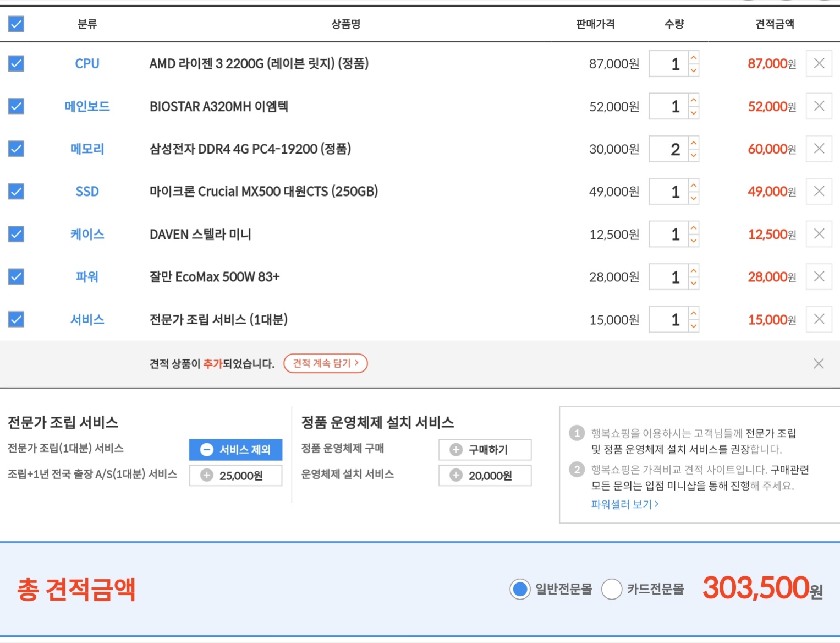The height and width of the screenshot is (643, 840).
Task: Remove the SSD item with its X icon
Action: point(819,192)
